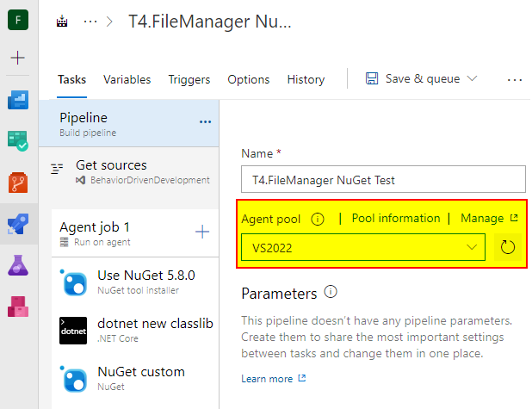The width and height of the screenshot is (532, 409).
Task: Open the Test Plans flask icon
Action: point(18,265)
